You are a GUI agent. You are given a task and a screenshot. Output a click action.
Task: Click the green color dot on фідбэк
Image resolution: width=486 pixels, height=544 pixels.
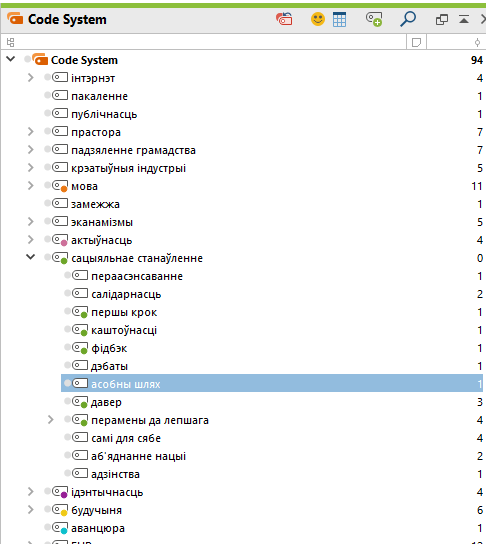(84, 351)
